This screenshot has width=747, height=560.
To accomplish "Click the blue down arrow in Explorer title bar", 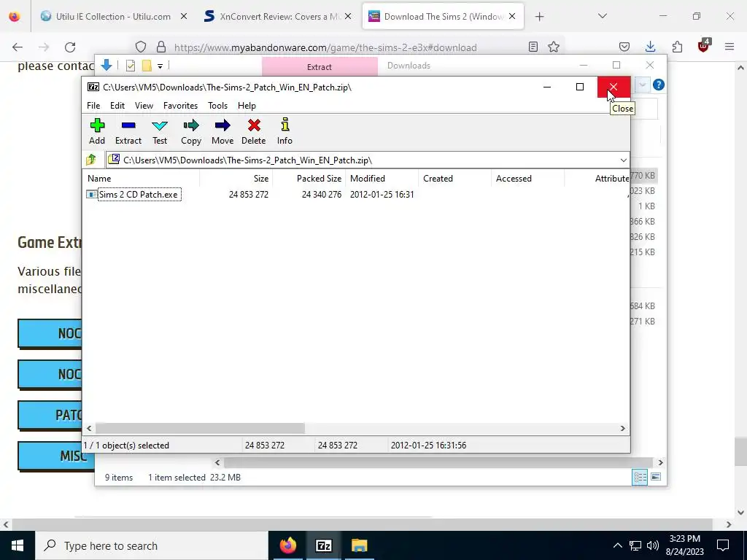I will click(107, 65).
